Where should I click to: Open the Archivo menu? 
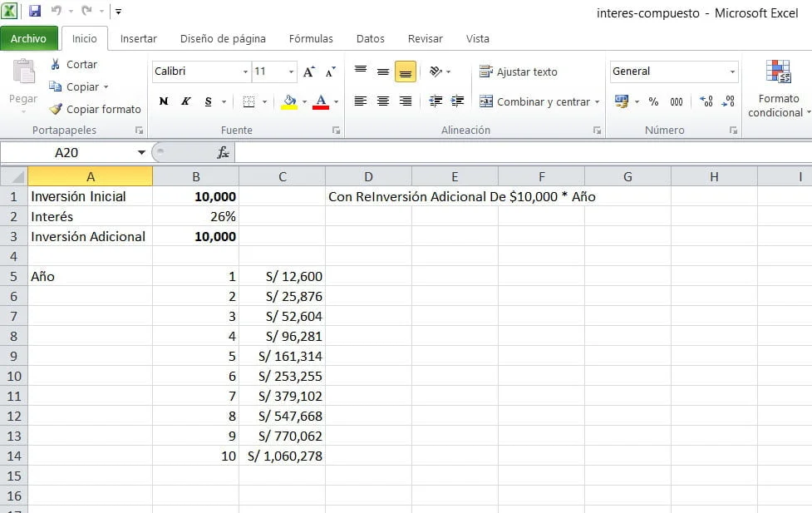(29, 38)
